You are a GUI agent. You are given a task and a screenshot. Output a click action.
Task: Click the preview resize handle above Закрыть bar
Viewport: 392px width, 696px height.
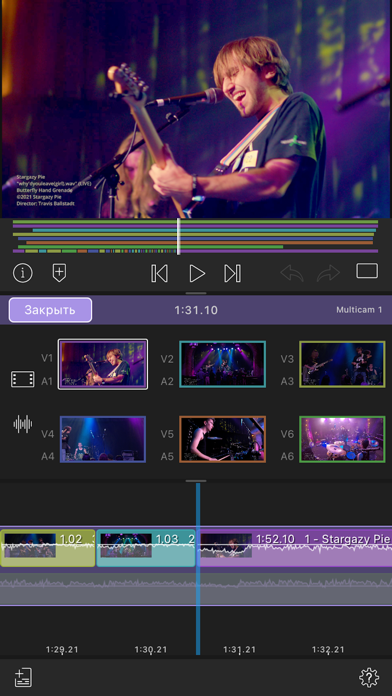tap(196, 293)
